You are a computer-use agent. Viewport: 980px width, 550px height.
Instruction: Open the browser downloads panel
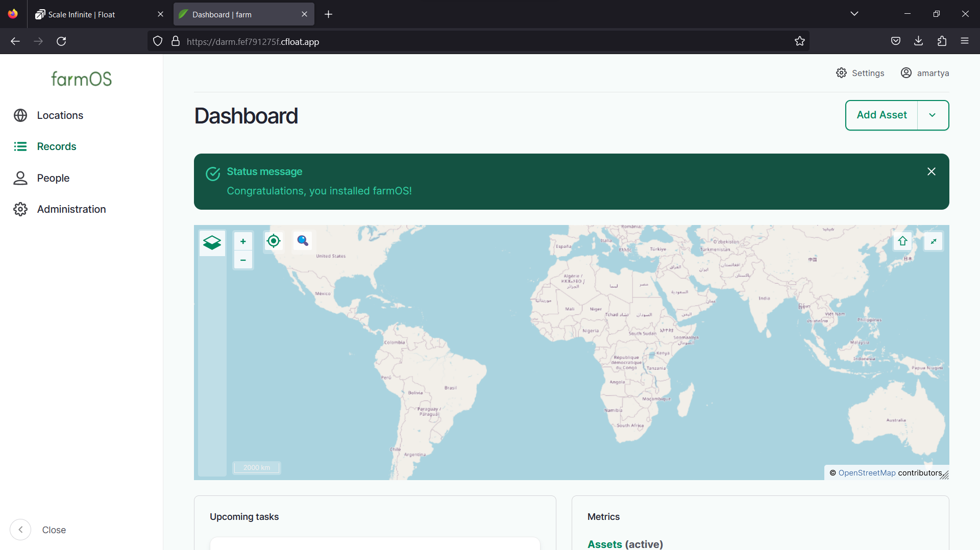[x=918, y=41]
